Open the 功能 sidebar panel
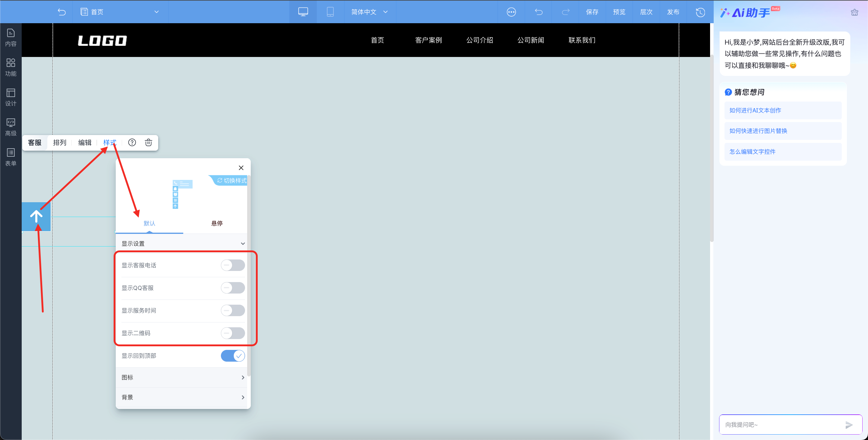Image resolution: width=868 pixels, height=440 pixels. point(11,68)
